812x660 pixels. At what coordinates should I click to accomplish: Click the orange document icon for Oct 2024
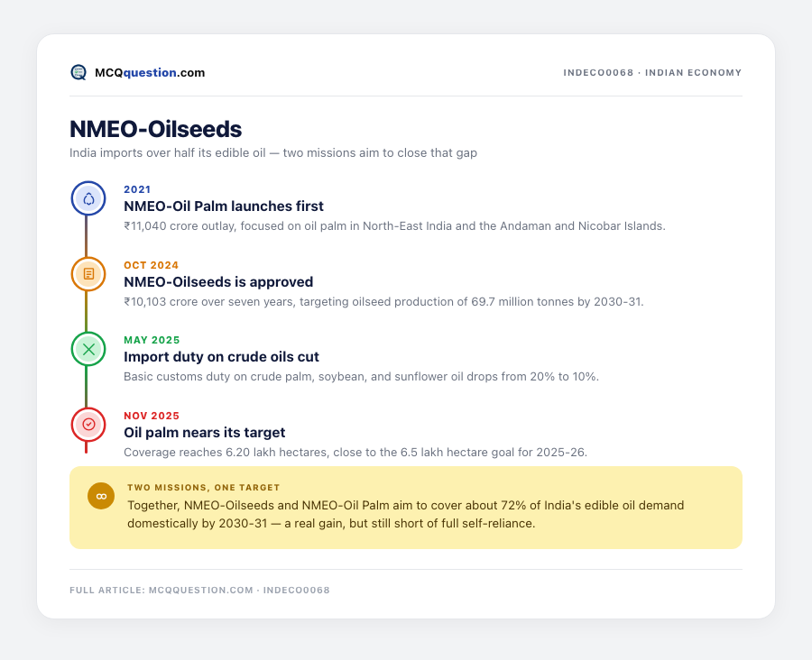coord(88,274)
